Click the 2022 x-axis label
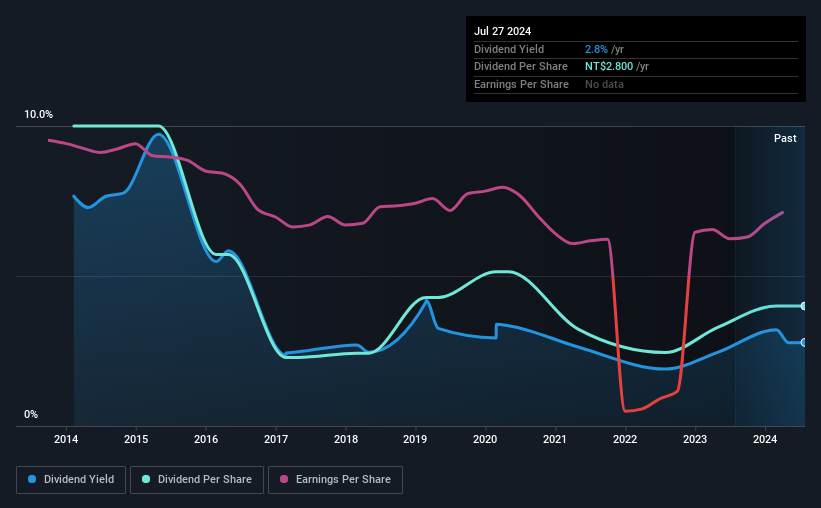 [625, 439]
